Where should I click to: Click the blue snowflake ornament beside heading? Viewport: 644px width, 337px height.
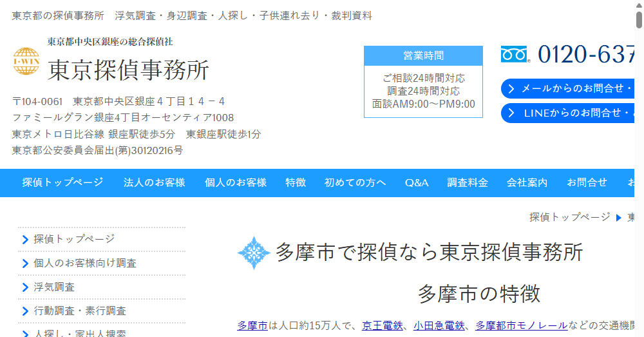tap(253, 253)
